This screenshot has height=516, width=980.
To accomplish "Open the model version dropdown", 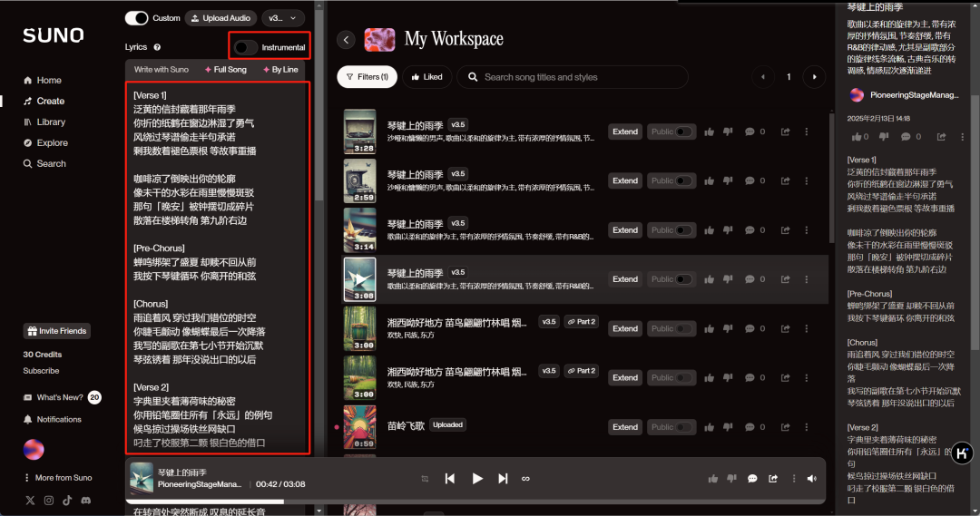I will point(282,18).
